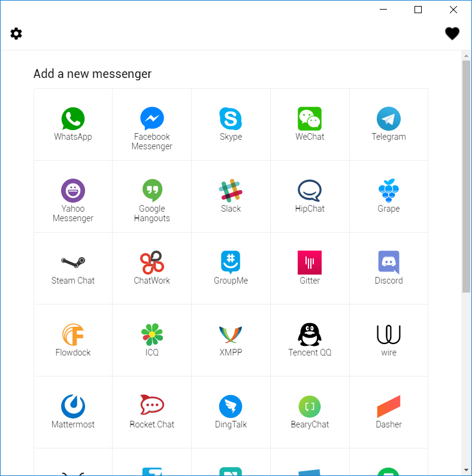Click the vertical scrollbar thumb
This screenshot has width=472, height=476.
[466, 176]
